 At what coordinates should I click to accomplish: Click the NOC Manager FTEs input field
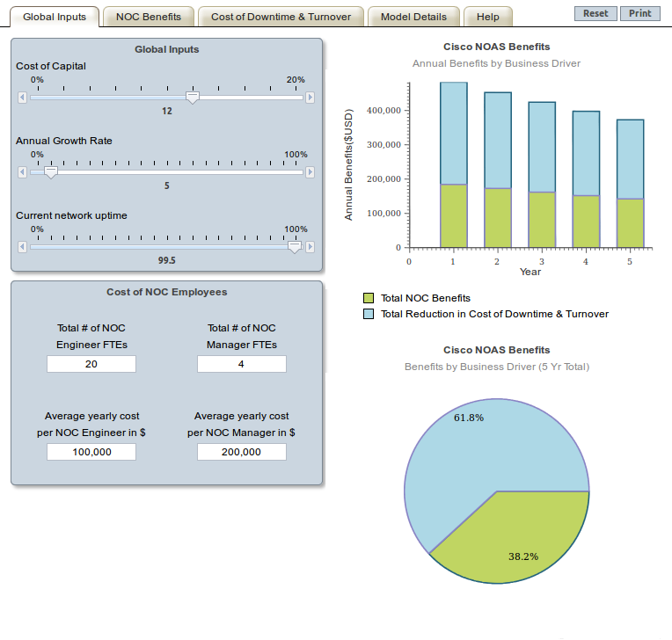242,364
